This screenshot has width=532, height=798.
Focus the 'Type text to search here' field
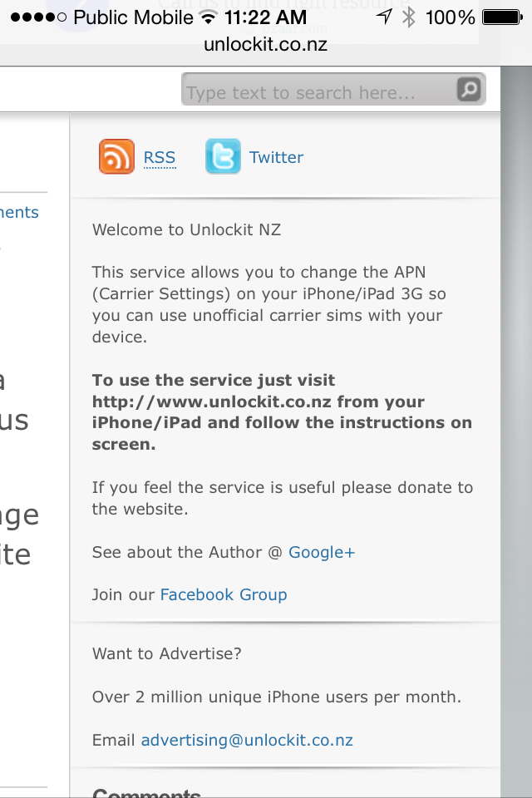pos(320,92)
